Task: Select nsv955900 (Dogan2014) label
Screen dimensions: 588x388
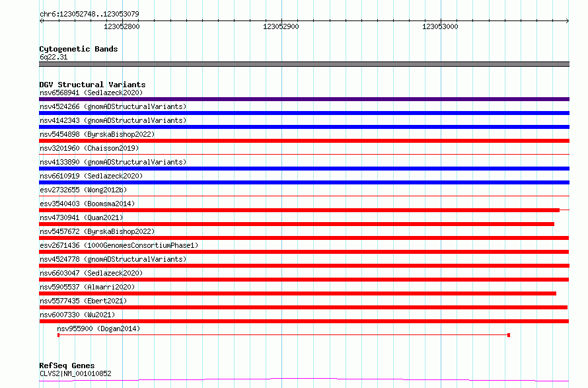Action: pos(98,329)
